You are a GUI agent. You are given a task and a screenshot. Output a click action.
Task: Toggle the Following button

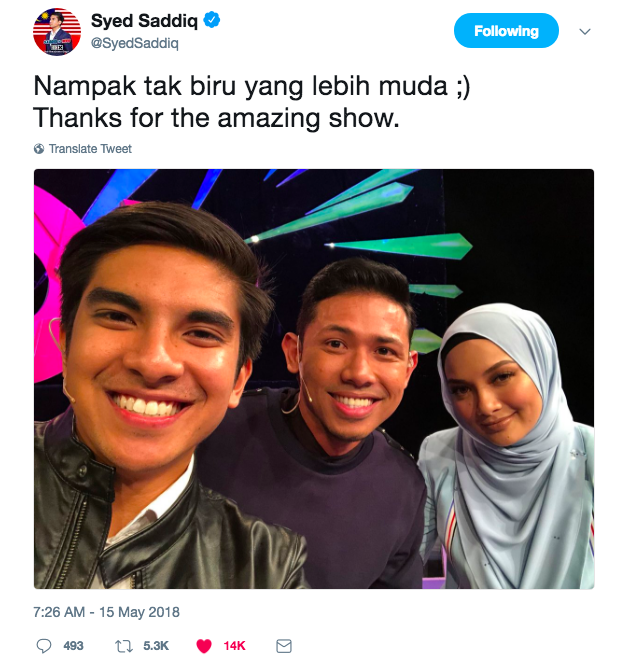pos(506,31)
